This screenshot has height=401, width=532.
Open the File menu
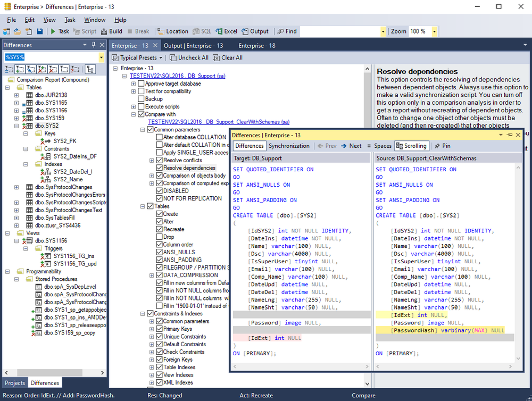click(11, 20)
